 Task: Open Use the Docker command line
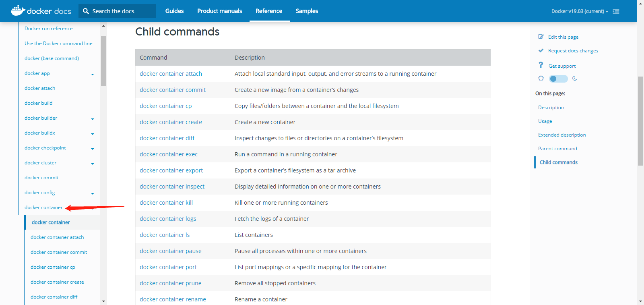[x=58, y=44]
